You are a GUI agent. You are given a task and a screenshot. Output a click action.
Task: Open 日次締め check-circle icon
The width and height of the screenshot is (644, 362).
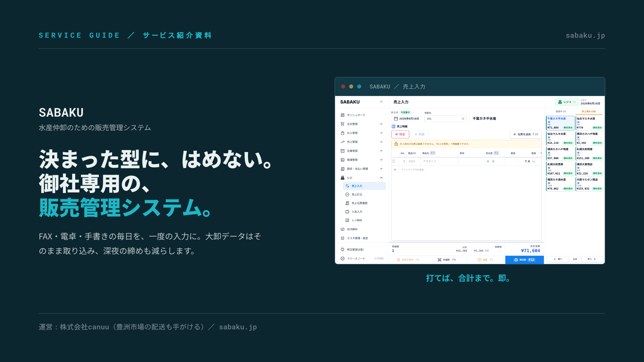pyautogui.click(x=342, y=229)
